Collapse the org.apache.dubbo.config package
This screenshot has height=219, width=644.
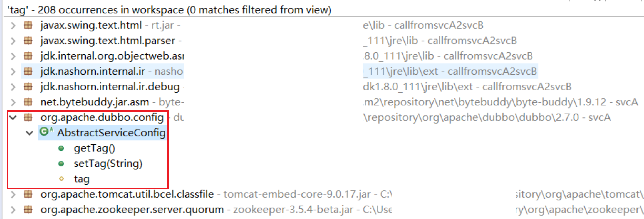point(13,117)
